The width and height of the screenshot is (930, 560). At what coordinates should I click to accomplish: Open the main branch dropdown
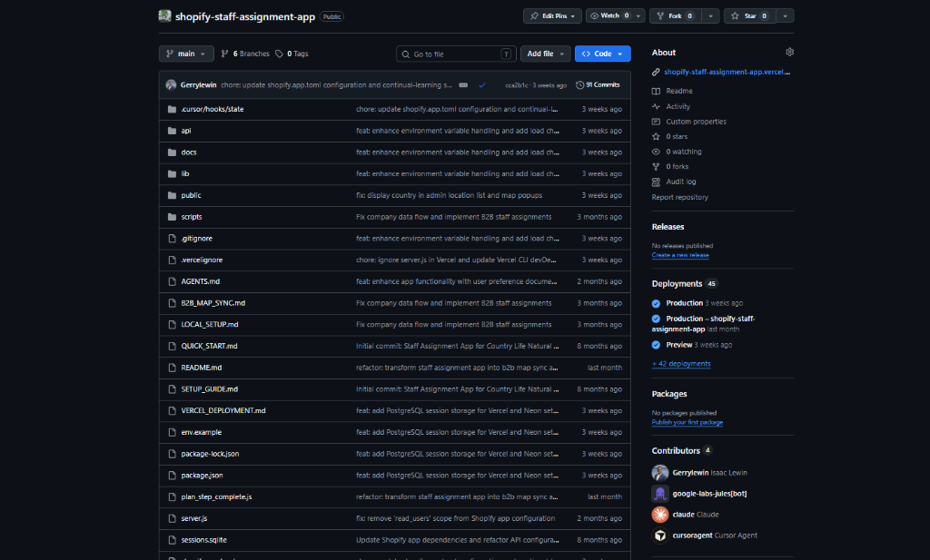(186, 54)
